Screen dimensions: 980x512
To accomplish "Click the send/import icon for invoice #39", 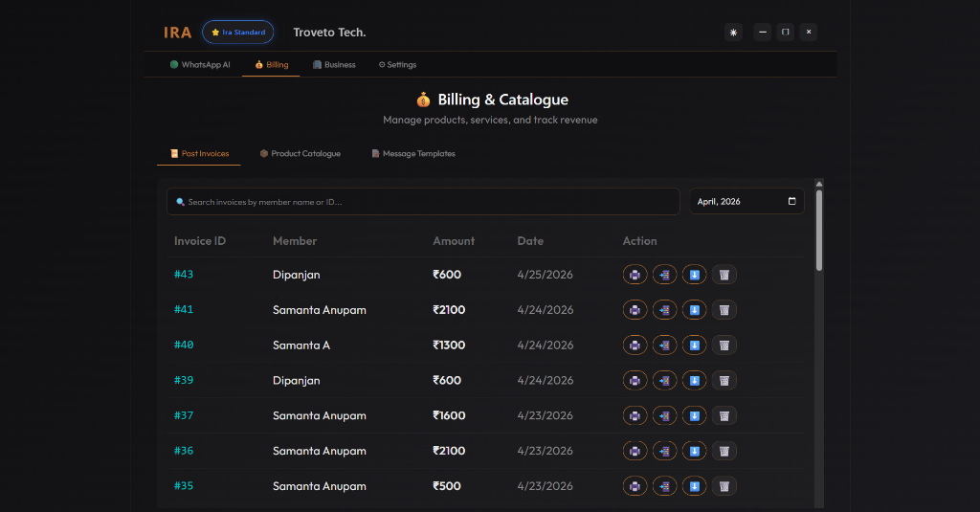I will 664,381.
